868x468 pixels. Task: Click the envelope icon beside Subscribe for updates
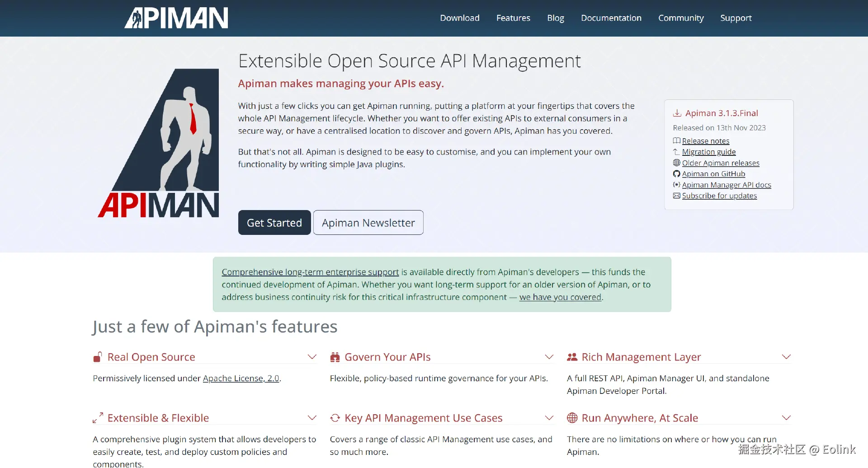[677, 196]
